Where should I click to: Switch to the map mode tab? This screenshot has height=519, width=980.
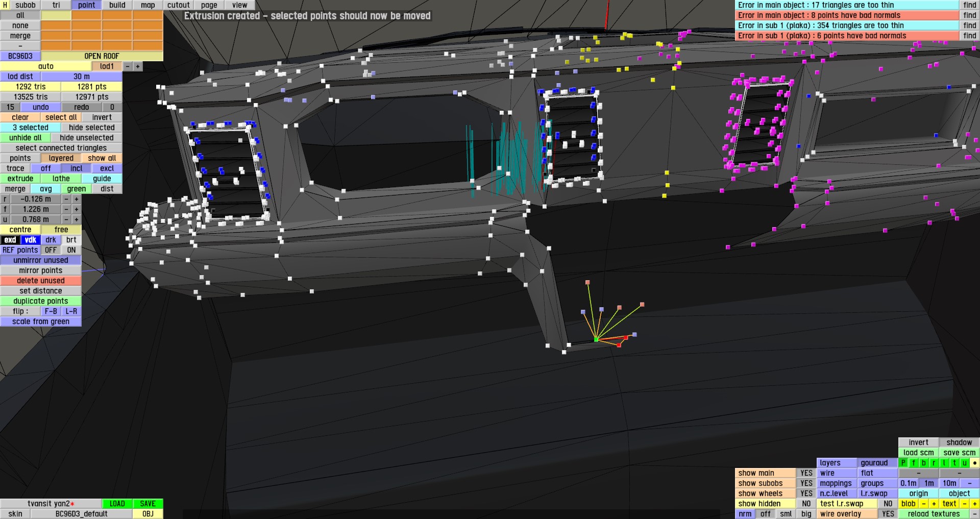pyautogui.click(x=148, y=5)
